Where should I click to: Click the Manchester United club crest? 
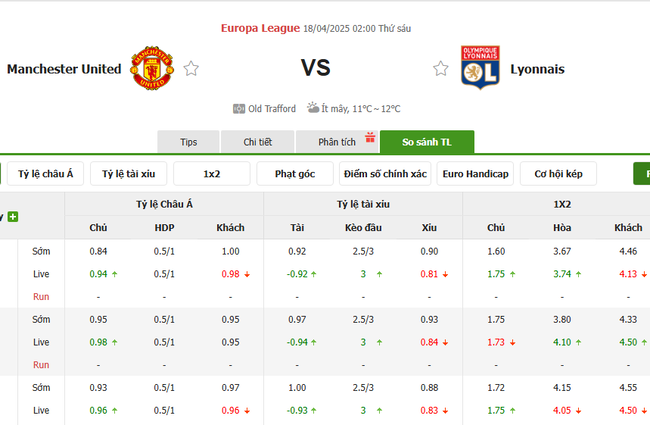tap(153, 68)
